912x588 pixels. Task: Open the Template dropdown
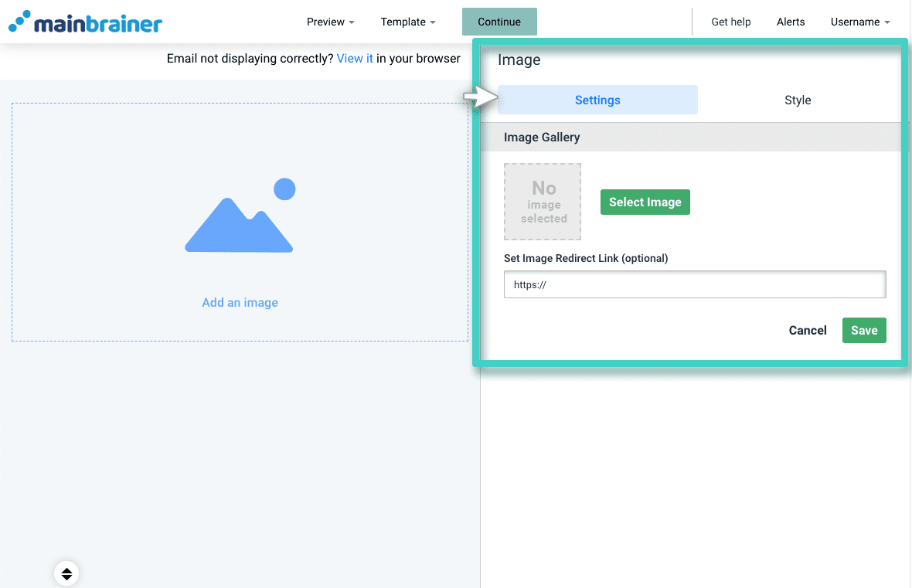[x=408, y=22]
